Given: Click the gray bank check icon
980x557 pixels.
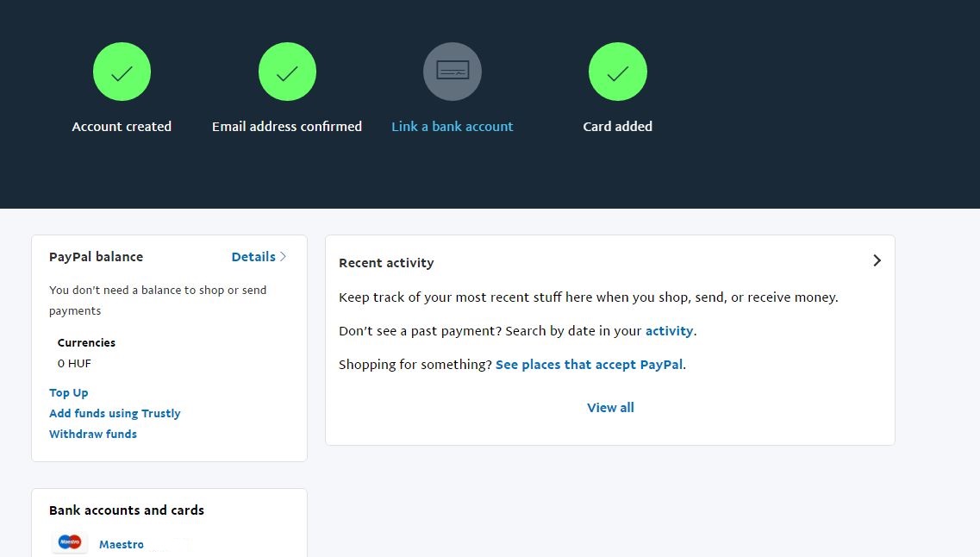Looking at the screenshot, I should [453, 72].
